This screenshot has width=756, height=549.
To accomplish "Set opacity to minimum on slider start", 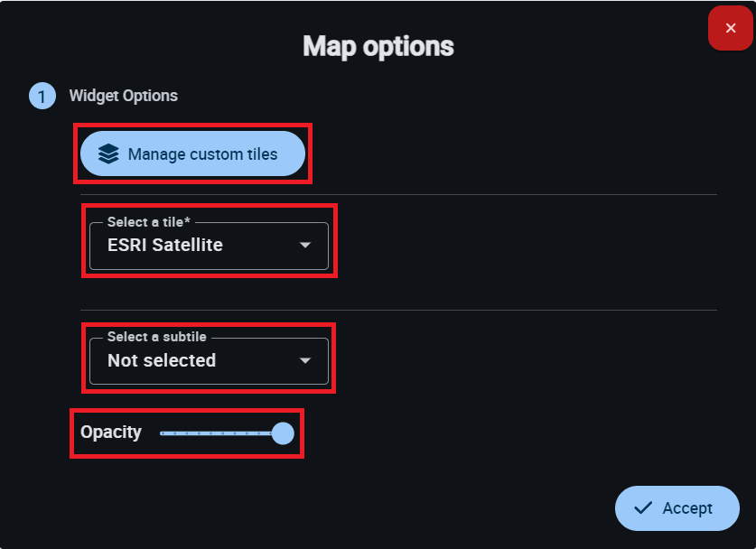I will 162,433.
